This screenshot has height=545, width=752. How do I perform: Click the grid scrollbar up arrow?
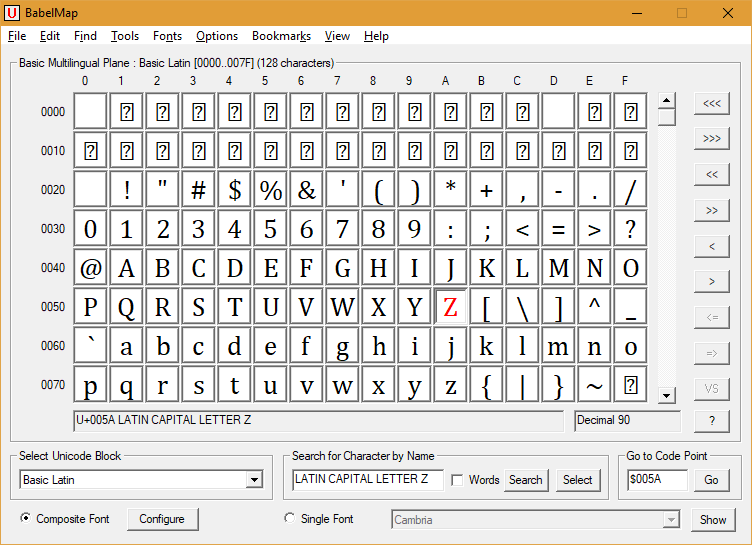tap(666, 101)
